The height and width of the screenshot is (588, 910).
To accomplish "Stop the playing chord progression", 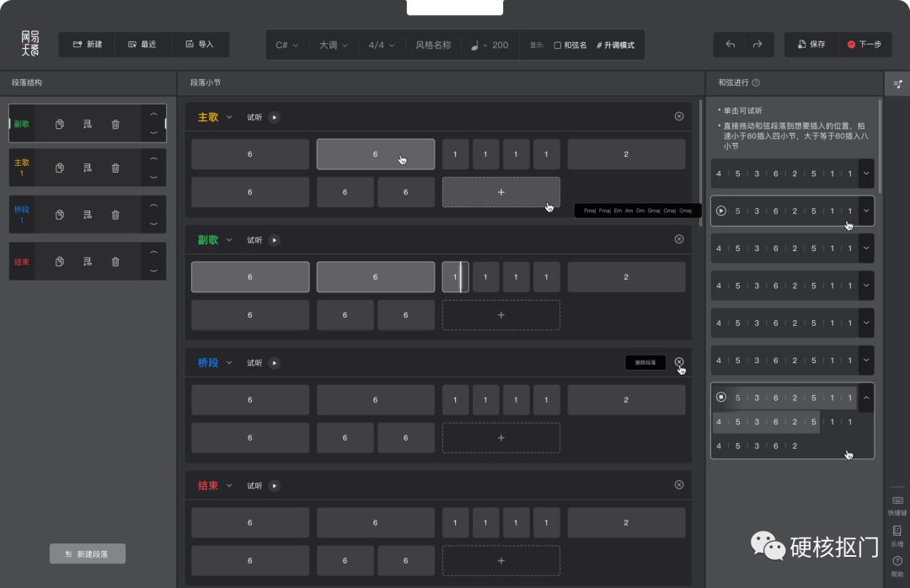I will (720, 397).
